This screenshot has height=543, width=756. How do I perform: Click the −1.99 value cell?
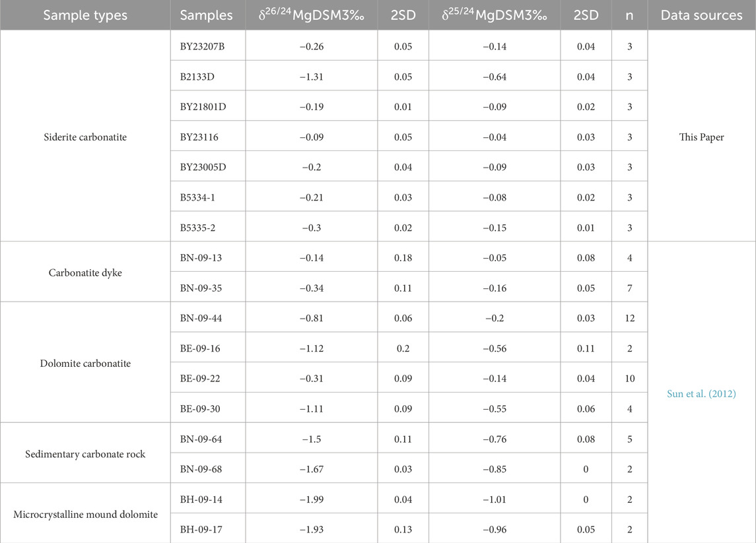(x=311, y=499)
